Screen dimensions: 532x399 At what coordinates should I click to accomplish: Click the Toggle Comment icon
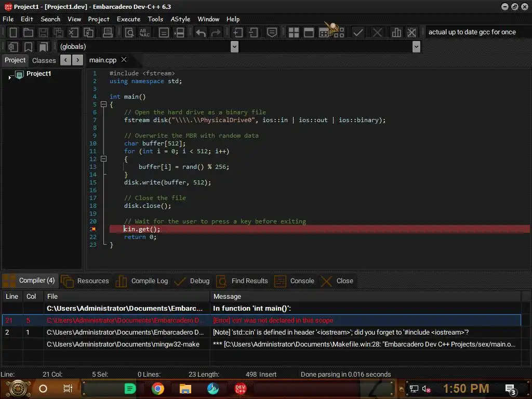[272, 33]
